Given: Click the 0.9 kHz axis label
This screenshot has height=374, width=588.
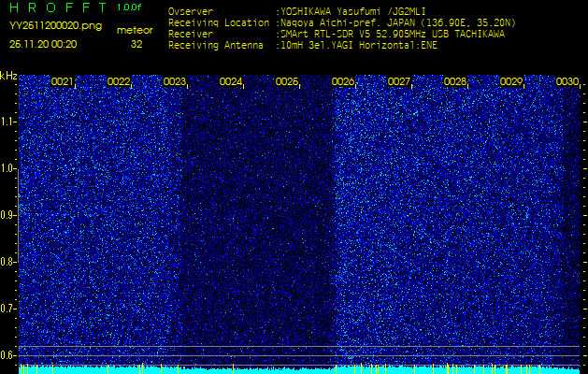Looking at the screenshot, I should click(8, 215).
